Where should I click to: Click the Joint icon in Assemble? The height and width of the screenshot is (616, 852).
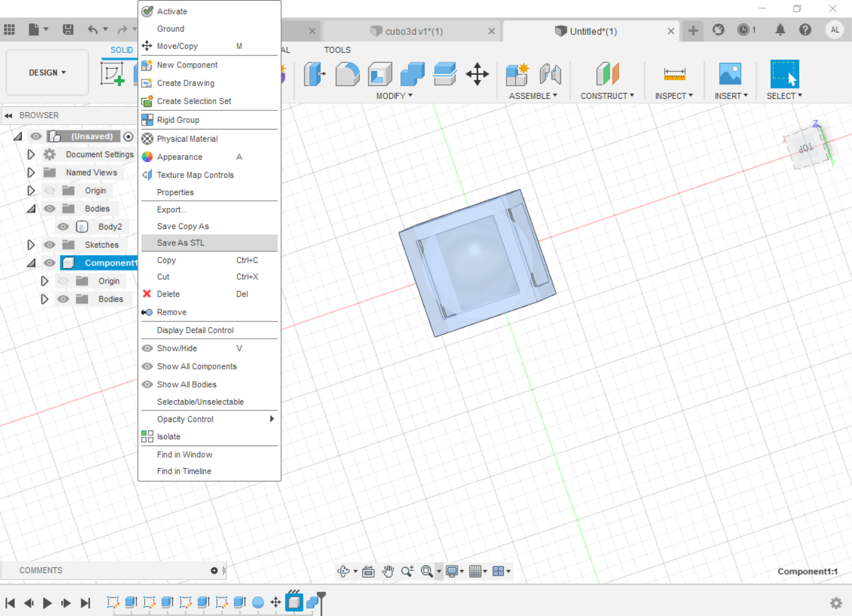tap(550, 74)
